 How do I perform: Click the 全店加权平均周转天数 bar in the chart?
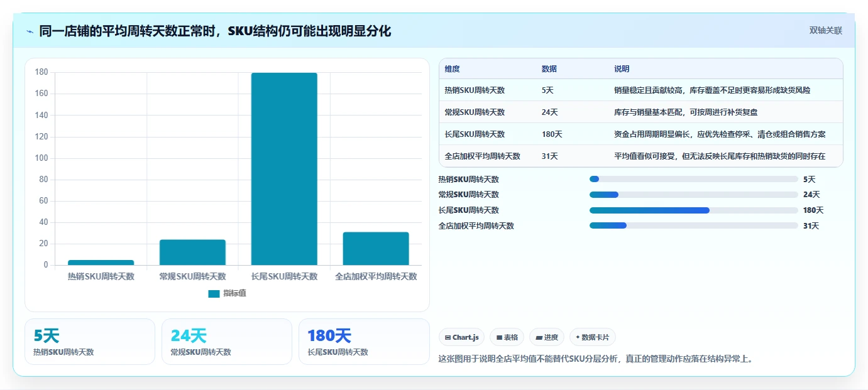coord(376,249)
